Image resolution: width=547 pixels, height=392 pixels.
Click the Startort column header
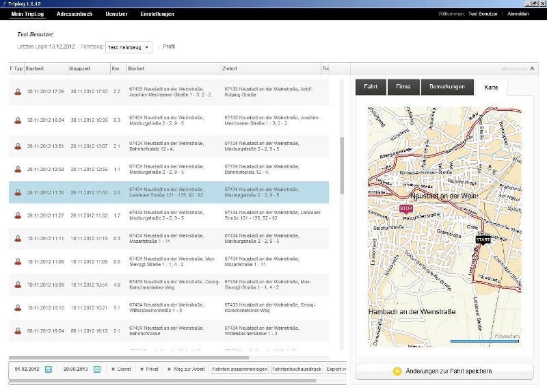174,68
